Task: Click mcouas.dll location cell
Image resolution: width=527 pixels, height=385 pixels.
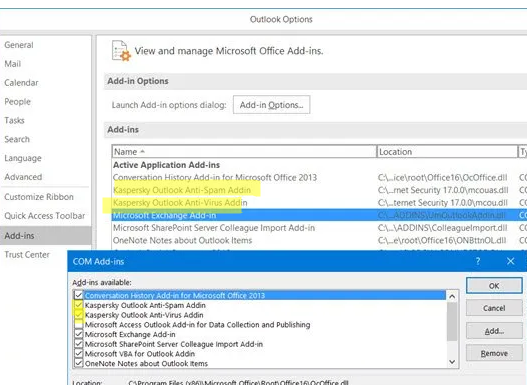Action: tap(443, 190)
